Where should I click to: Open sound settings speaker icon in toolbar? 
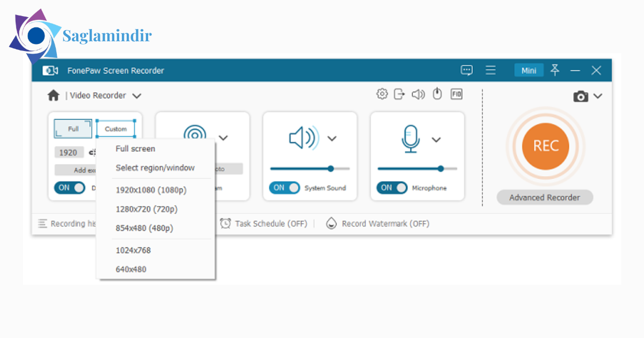click(418, 94)
